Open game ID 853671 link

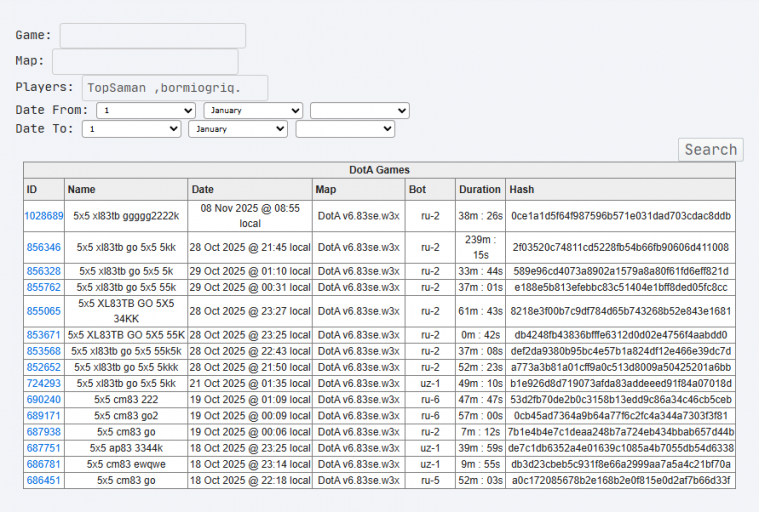point(44,335)
